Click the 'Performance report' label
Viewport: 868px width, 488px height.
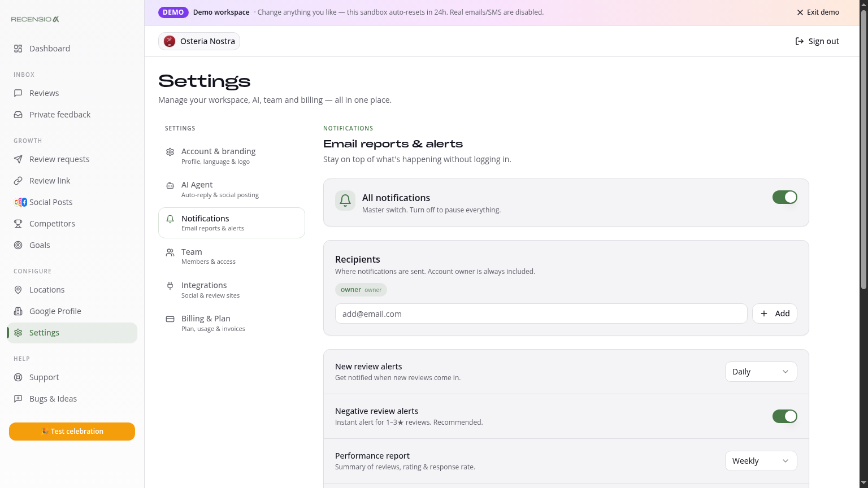(x=372, y=456)
